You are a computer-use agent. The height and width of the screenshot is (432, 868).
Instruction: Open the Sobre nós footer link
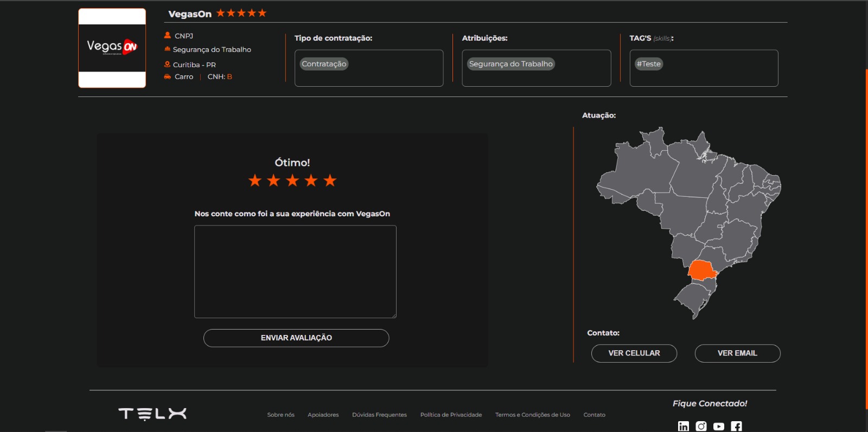(281, 415)
